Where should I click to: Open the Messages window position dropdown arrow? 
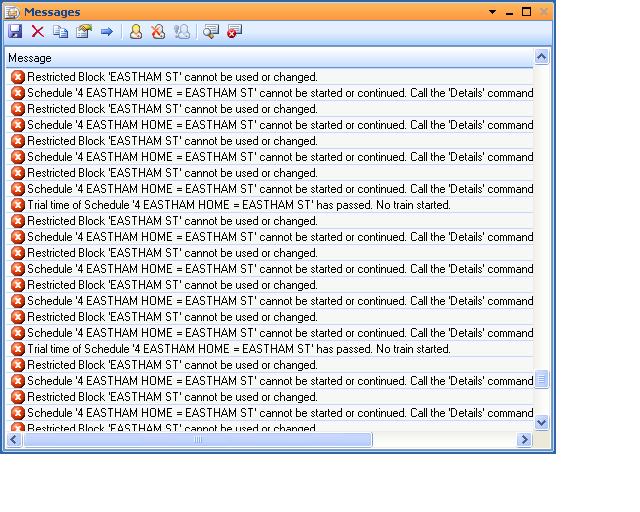[x=492, y=12]
